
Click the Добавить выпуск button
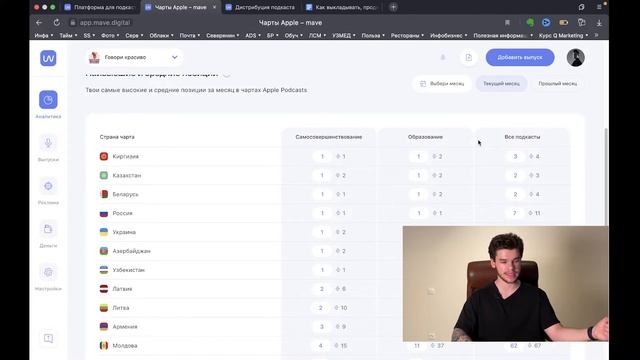click(520, 58)
